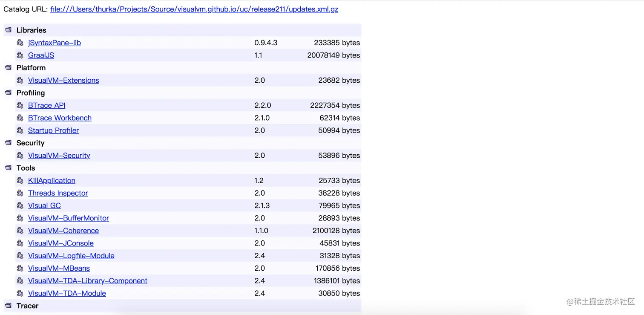
Task: Click the Tools category folder icon
Action: tap(8, 168)
